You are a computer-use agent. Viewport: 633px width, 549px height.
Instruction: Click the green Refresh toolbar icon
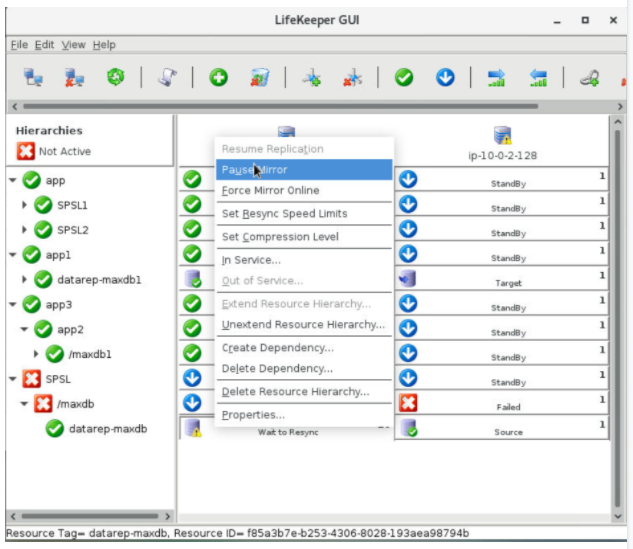[x=116, y=77]
